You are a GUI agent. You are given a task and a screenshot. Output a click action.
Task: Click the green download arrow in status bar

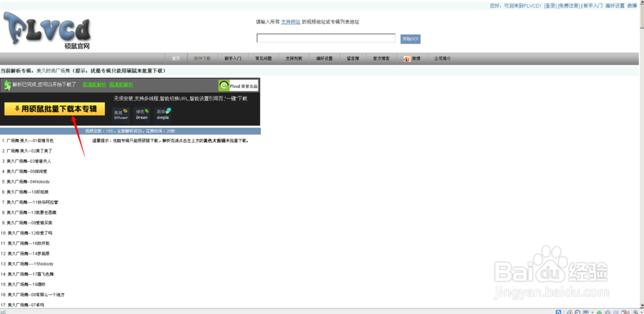click(x=599, y=312)
